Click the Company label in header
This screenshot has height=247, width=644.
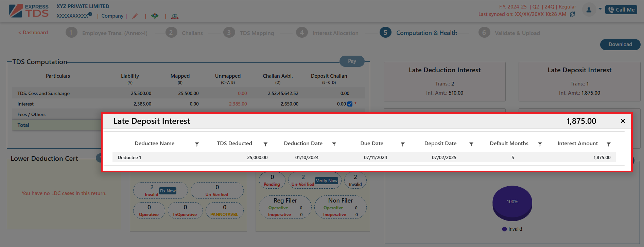112,16
